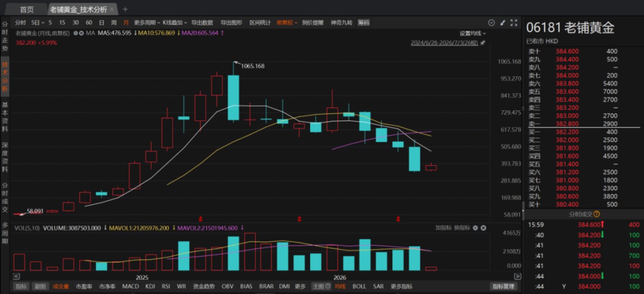Close the 老铺黄金_技术分析 tab
Image resolution: width=644 pixels, height=294 pixels.
point(111,9)
